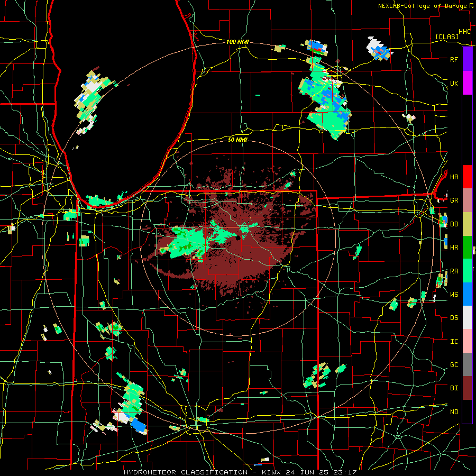
Task: Click the "NEXLAB-College of DuPage" credit text
Action: click(x=422, y=6)
